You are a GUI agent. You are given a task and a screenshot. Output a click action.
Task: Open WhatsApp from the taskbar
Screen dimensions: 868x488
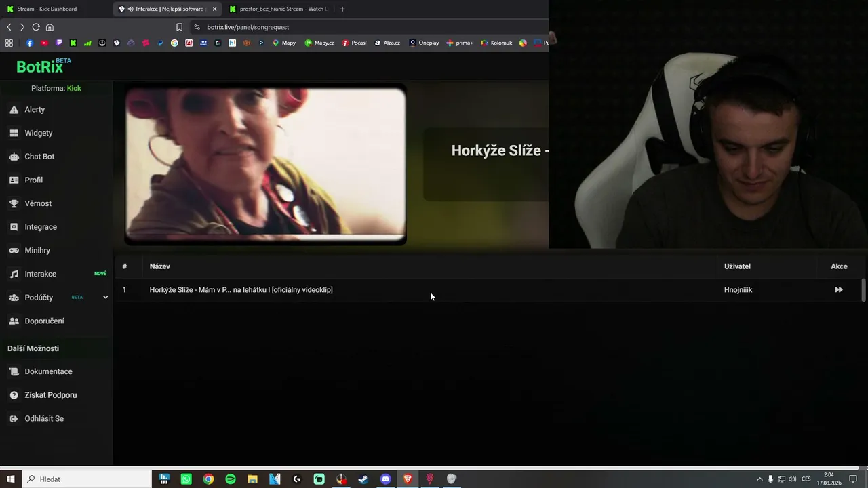coord(186,479)
